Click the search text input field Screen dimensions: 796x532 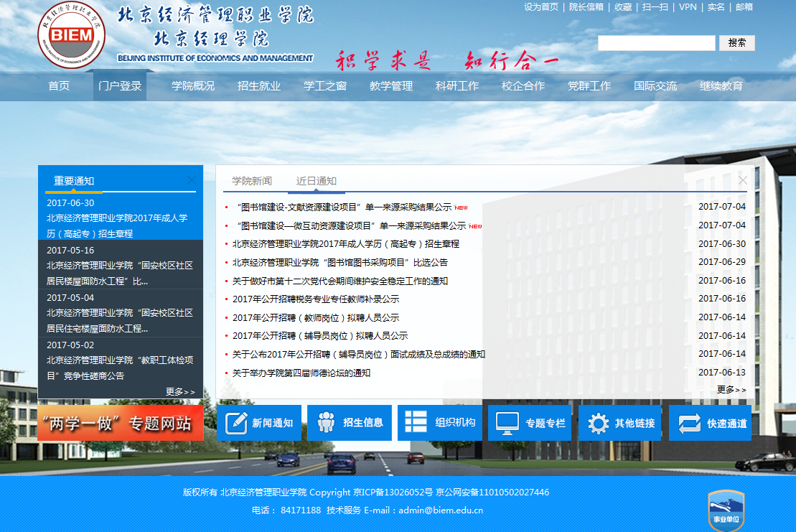click(x=656, y=43)
